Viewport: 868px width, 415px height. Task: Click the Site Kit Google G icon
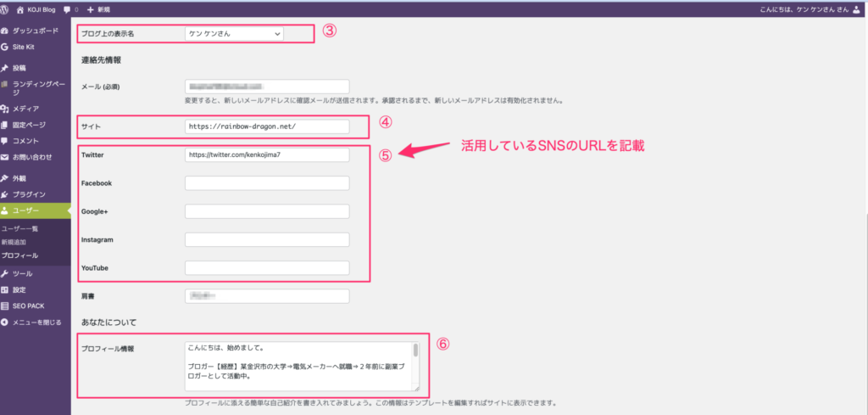[4, 47]
